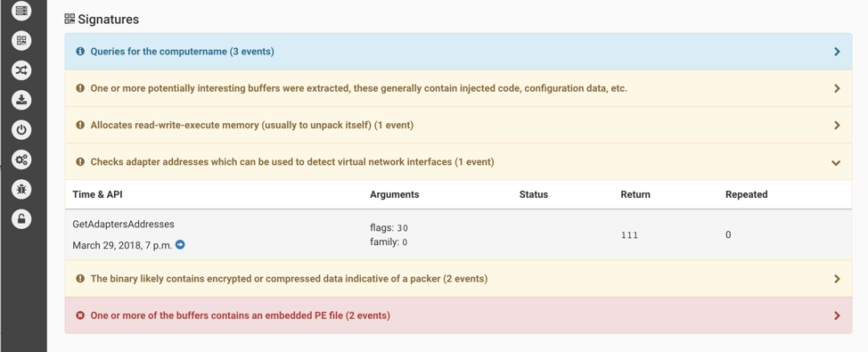
Task: Open the signatures QR-code sidebar icon
Action: [21, 40]
